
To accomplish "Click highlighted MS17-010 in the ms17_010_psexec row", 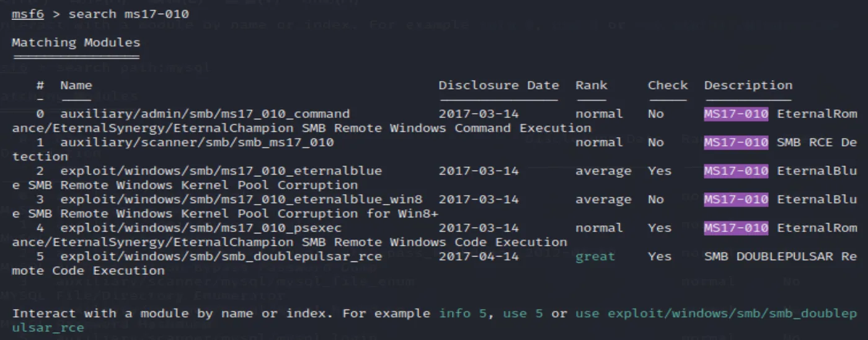I will (x=736, y=228).
